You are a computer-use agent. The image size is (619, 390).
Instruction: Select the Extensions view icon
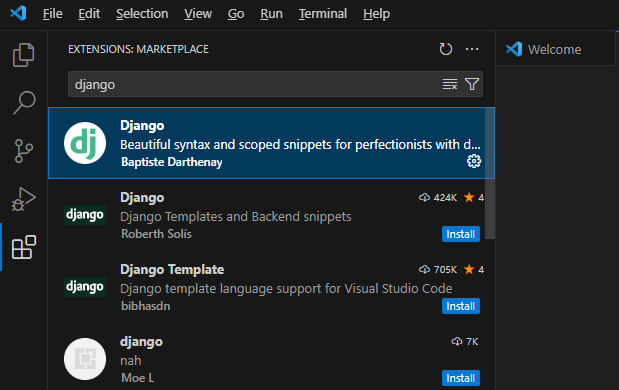pos(24,247)
